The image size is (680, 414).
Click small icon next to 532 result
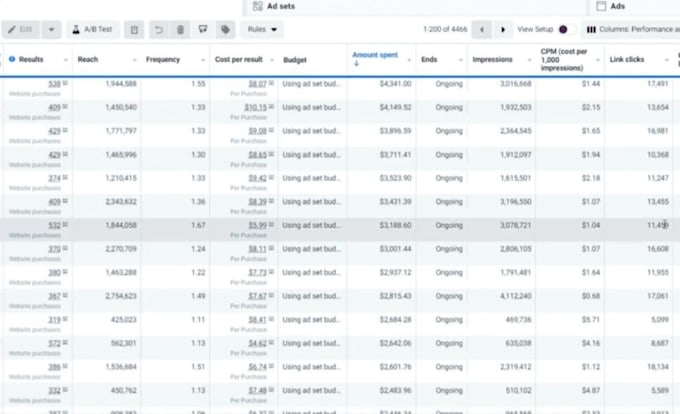[65, 225]
